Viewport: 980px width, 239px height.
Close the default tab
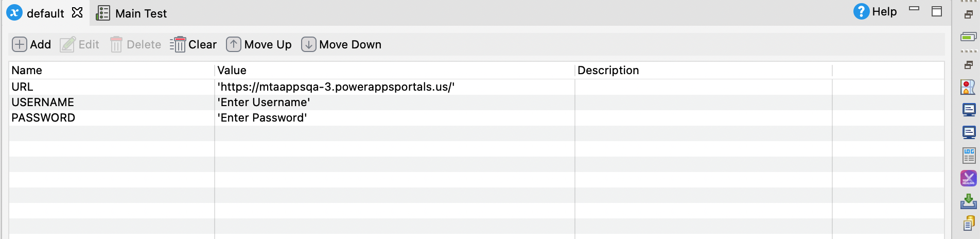[x=77, y=12]
